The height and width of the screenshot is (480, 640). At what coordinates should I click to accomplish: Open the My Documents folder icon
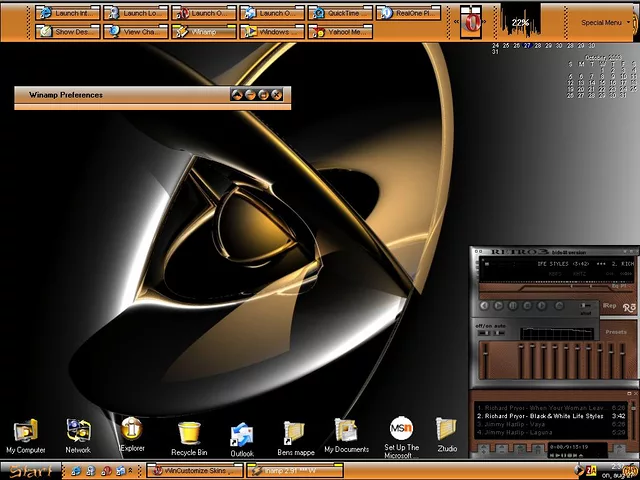point(346,432)
